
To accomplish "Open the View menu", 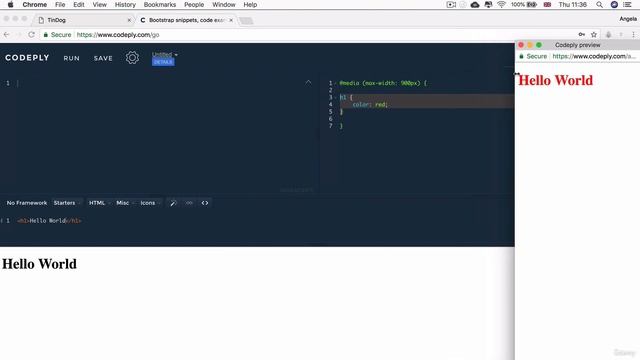I will tap(99, 5).
